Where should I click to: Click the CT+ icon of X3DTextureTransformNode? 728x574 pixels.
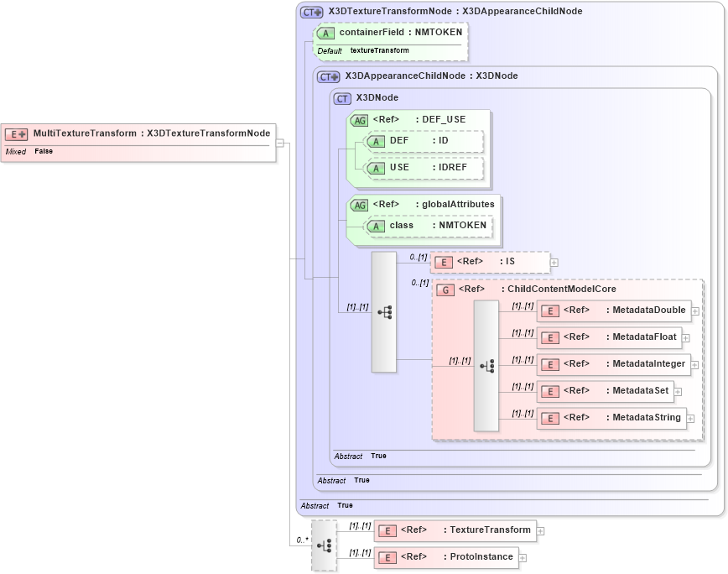point(311,12)
